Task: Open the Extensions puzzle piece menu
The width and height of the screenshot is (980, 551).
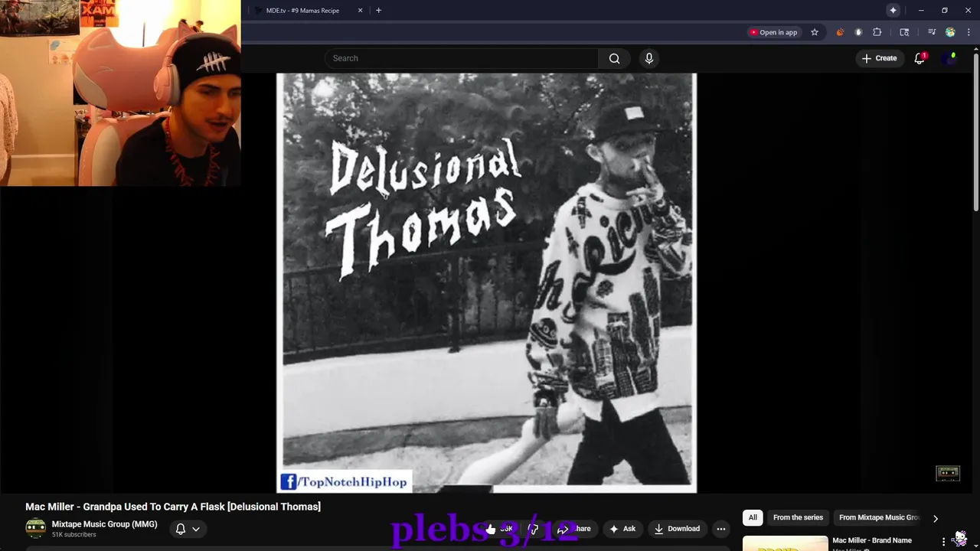Action: [877, 32]
